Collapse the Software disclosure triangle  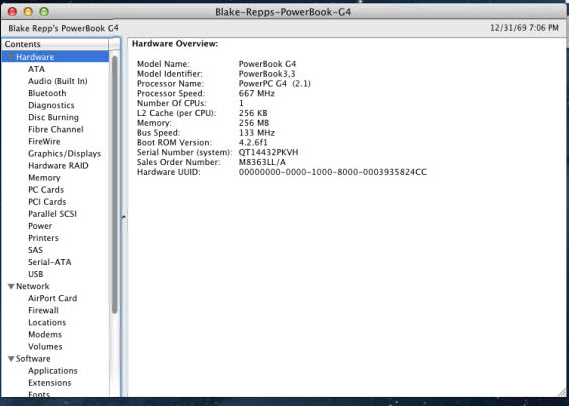[11, 358]
